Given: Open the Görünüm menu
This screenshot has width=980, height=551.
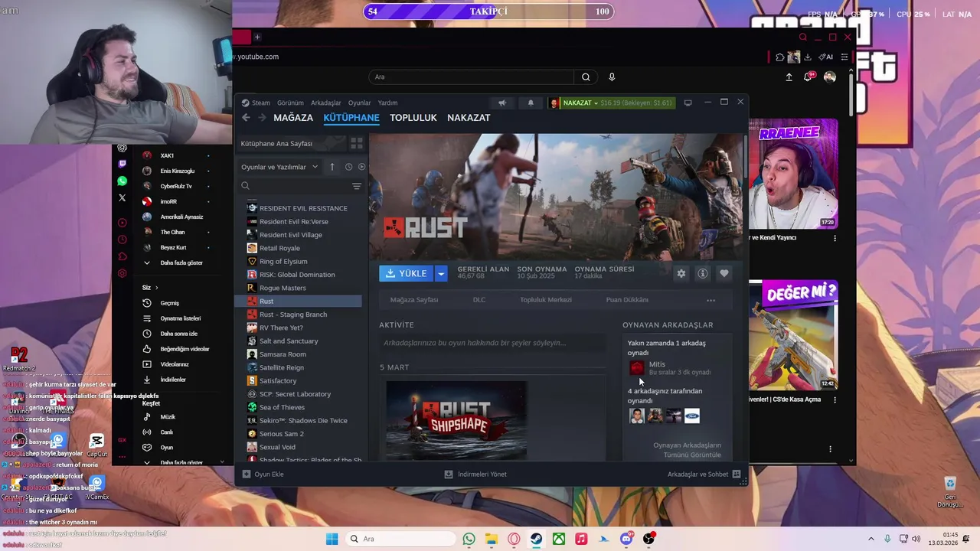Looking at the screenshot, I should point(290,103).
